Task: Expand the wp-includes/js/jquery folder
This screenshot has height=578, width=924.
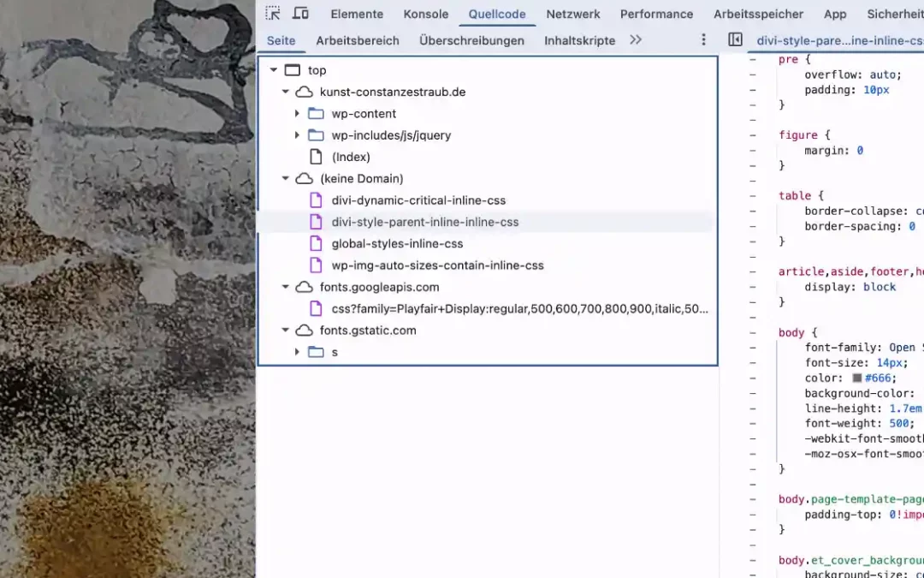Action: click(x=297, y=135)
